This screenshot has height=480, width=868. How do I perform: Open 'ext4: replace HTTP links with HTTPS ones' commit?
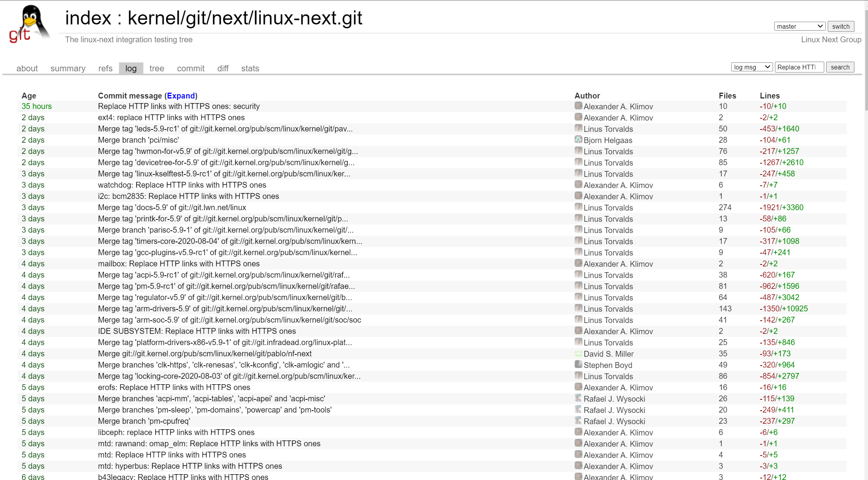(x=171, y=117)
